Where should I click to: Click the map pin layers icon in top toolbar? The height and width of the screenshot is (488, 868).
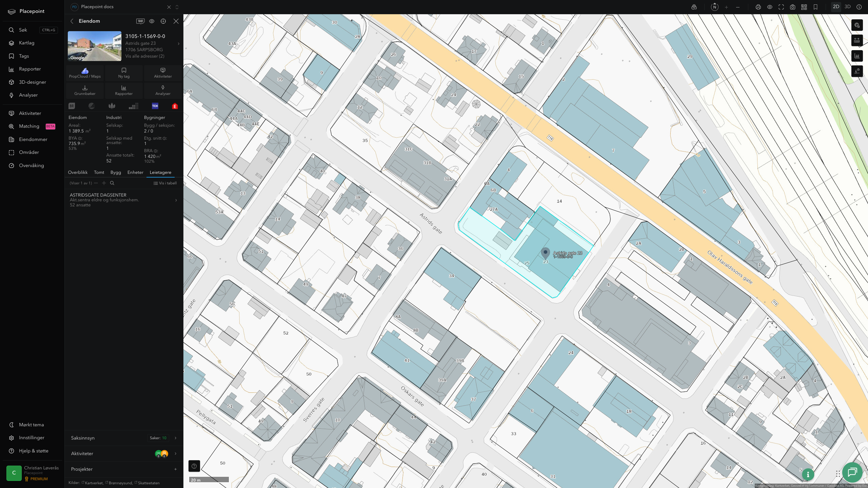694,7
